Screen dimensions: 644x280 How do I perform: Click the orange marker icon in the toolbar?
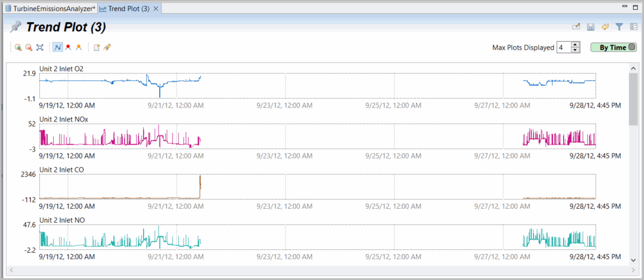(x=79, y=47)
